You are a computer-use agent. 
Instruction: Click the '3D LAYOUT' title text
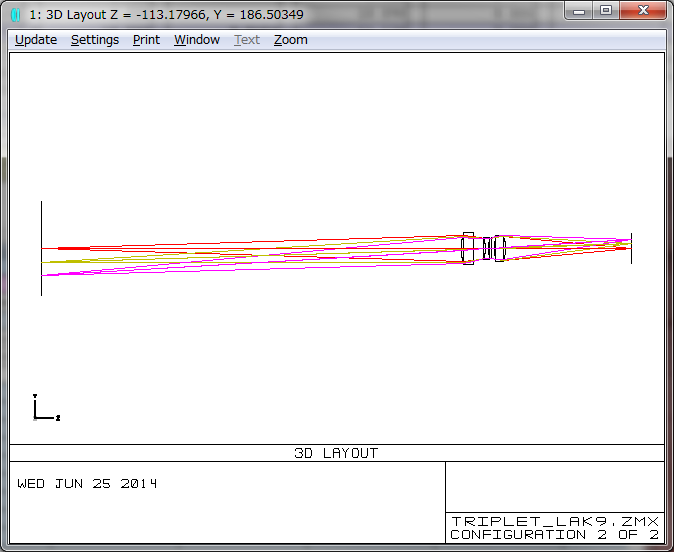click(336, 453)
